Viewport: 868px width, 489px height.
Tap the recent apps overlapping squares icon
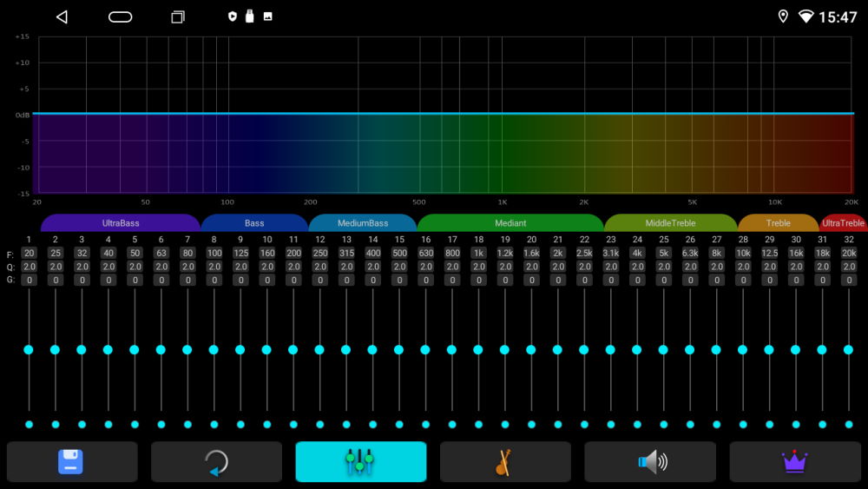pos(177,17)
